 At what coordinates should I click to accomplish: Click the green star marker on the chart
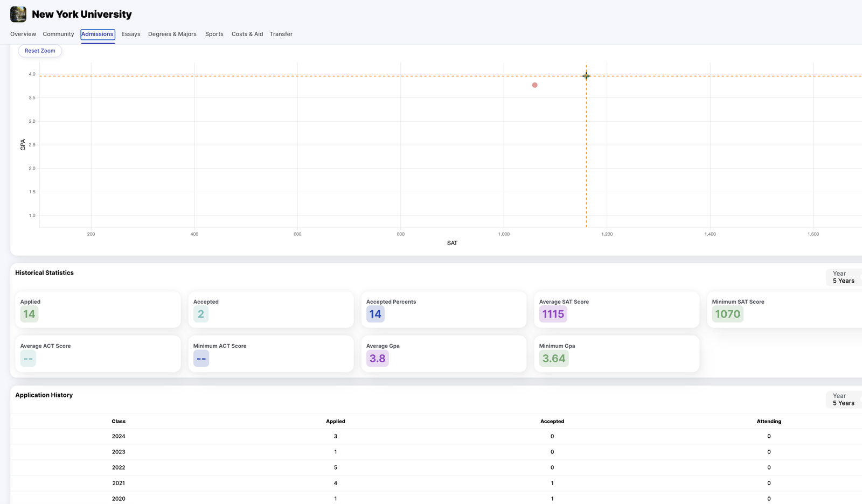586,76
